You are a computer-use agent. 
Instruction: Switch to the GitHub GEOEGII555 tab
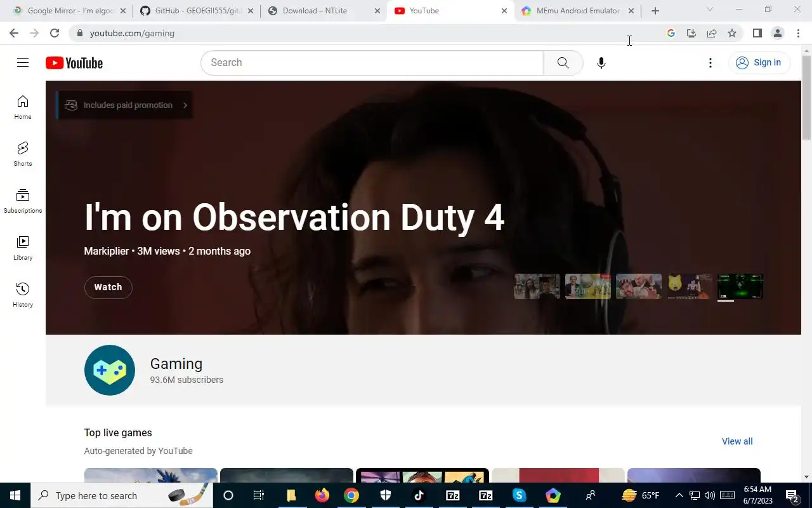[196, 11]
